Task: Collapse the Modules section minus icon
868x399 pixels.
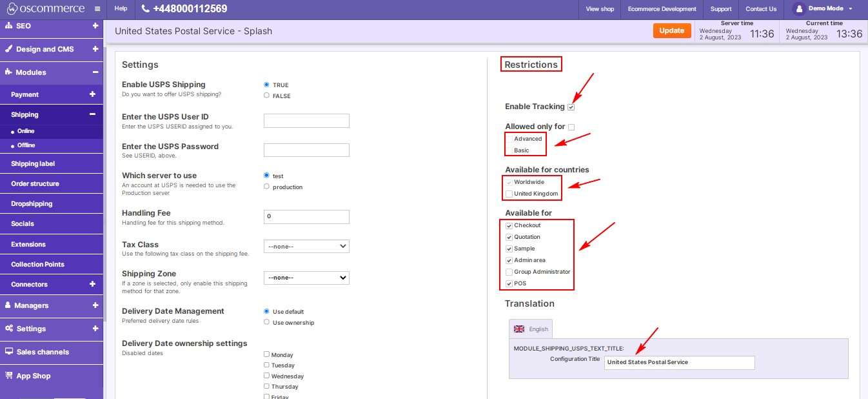Action: click(x=95, y=72)
